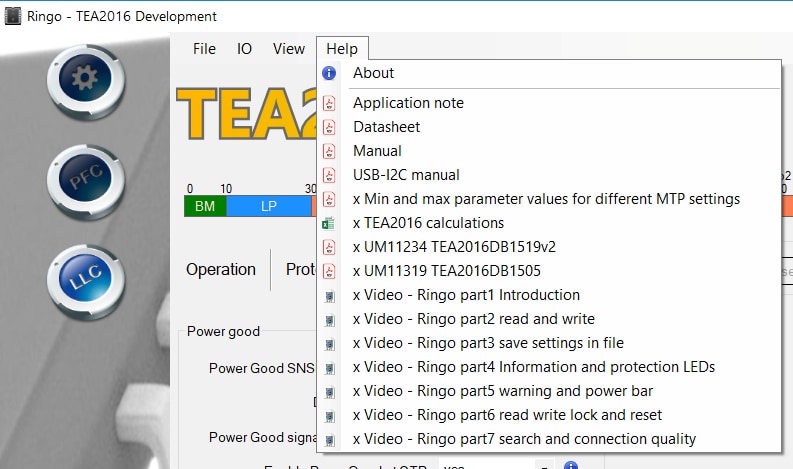Click video icon beside Ringo part1 Introduction
Viewport: 793px width, 469px height.
coord(329,295)
